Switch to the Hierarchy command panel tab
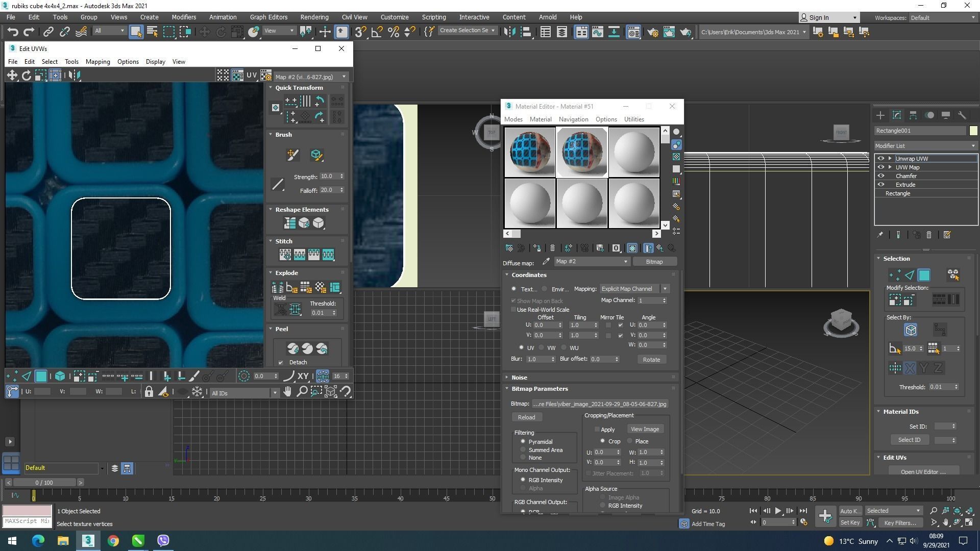Image resolution: width=980 pixels, height=551 pixels. [913, 115]
